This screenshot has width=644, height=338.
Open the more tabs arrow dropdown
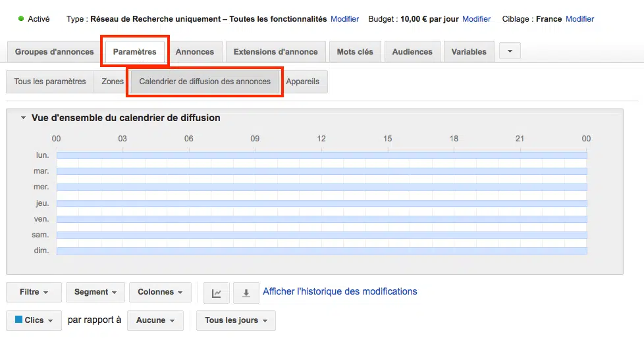pos(510,51)
